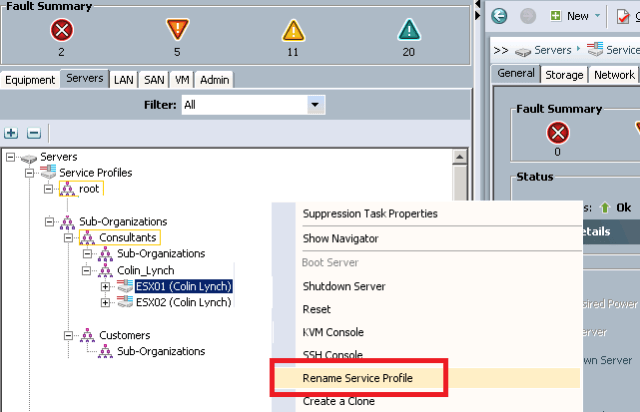Viewport: 640px width, 412px height.
Task: Click the Service Profiles breadcrumb icon
Action: [x=595, y=49]
